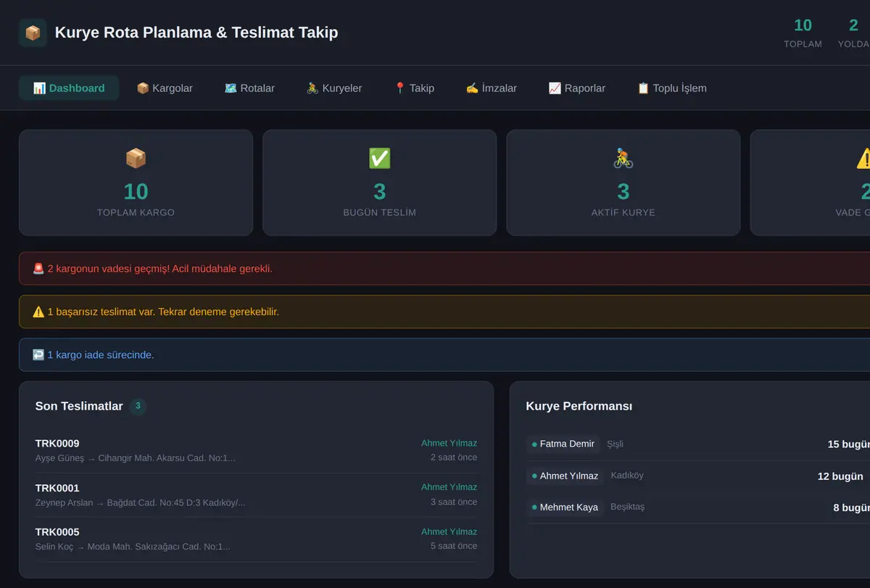870x588 pixels.
Task: Click the return arrow icon in the iade alert
Action: point(38,355)
